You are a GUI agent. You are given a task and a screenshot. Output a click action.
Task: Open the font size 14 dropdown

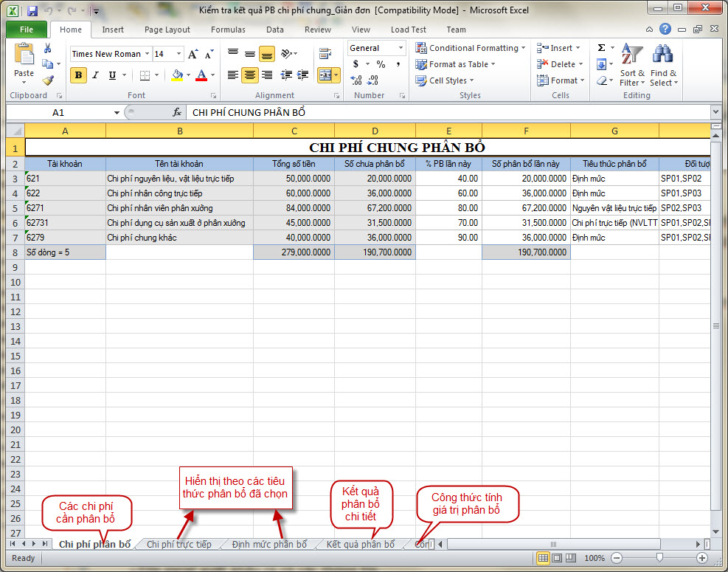pyautogui.click(x=178, y=54)
